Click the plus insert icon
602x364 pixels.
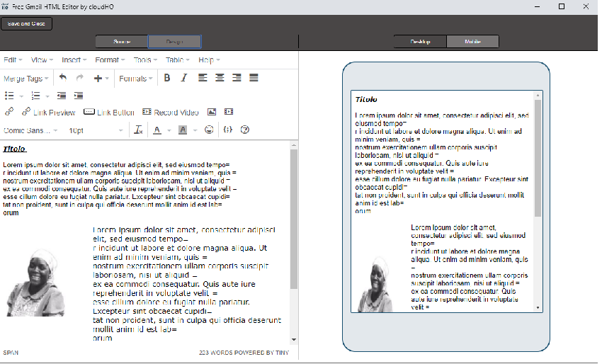click(98, 79)
